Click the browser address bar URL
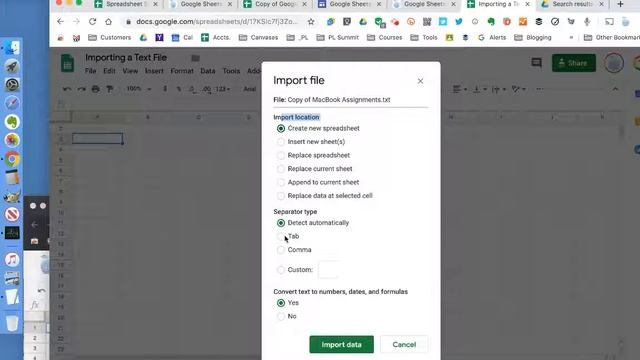The width and height of the screenshot is (640, 360). coord(217,22)
